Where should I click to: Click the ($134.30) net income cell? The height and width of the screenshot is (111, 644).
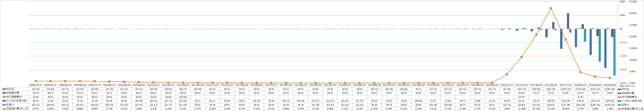(x=581, y=89)
